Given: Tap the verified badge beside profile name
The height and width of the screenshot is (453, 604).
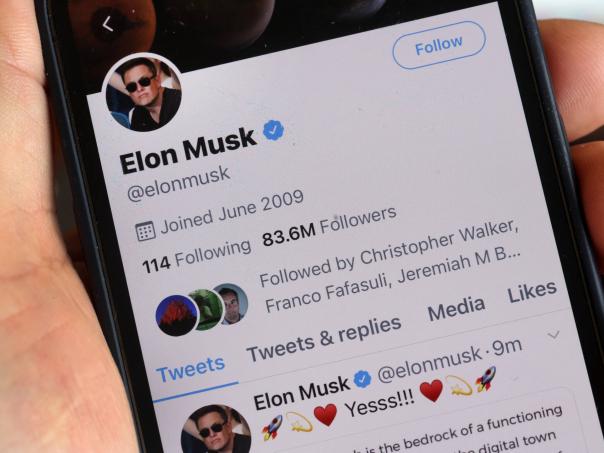Looking at the screenshot, I should [x=273, y=130].
